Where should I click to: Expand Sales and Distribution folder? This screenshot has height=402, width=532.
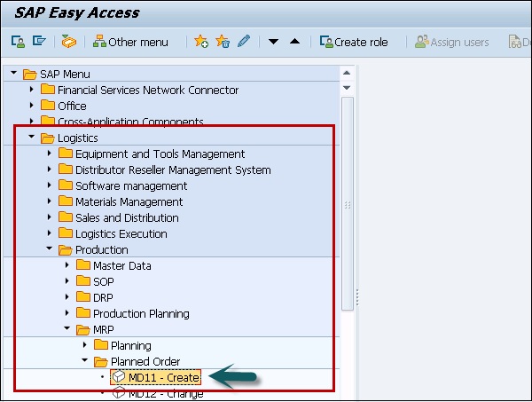pyautogui.click(x=50, y=217)
